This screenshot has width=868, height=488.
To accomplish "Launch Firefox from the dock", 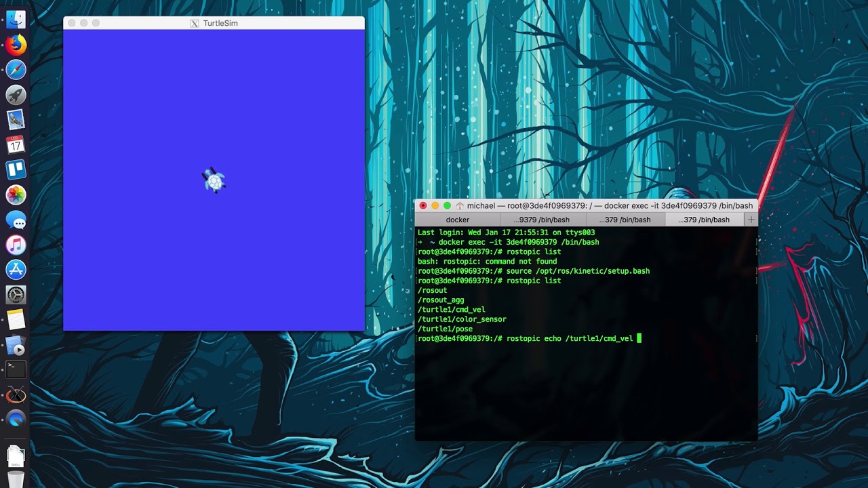I will [16, 45].
